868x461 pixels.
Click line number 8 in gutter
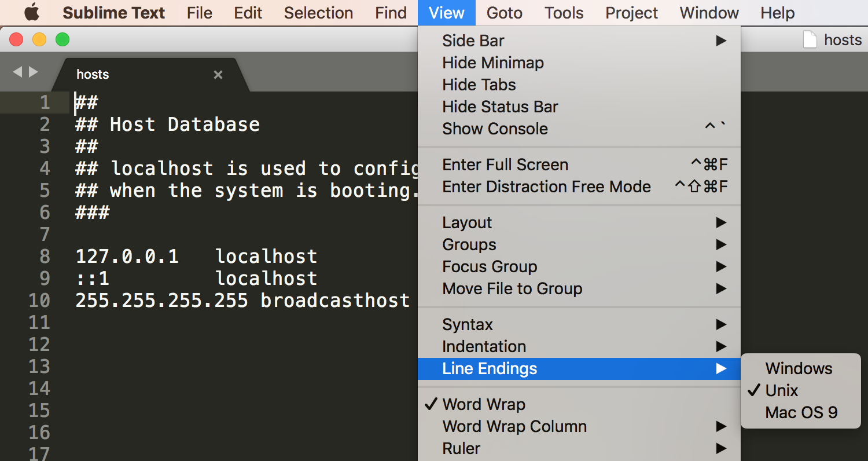pyautogui.click(x=45, y=256)
